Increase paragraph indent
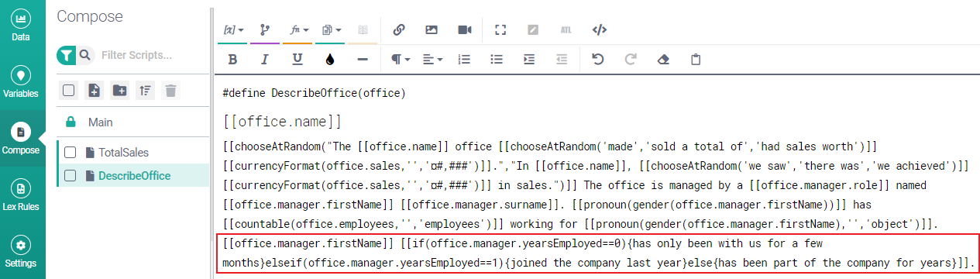The height and width of the screenshot is (279, 980). tap(529, 59)
